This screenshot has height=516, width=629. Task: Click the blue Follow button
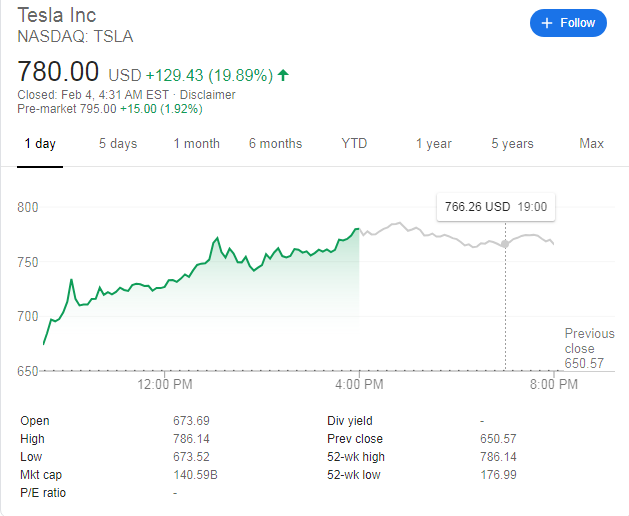pyautogui.click(x=568, y=23)
